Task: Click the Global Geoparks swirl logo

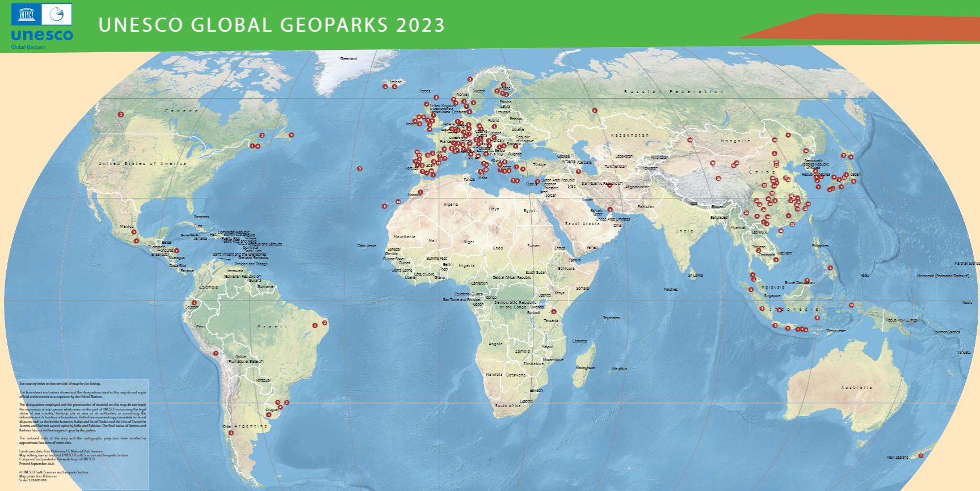Action: click(57, 14)
